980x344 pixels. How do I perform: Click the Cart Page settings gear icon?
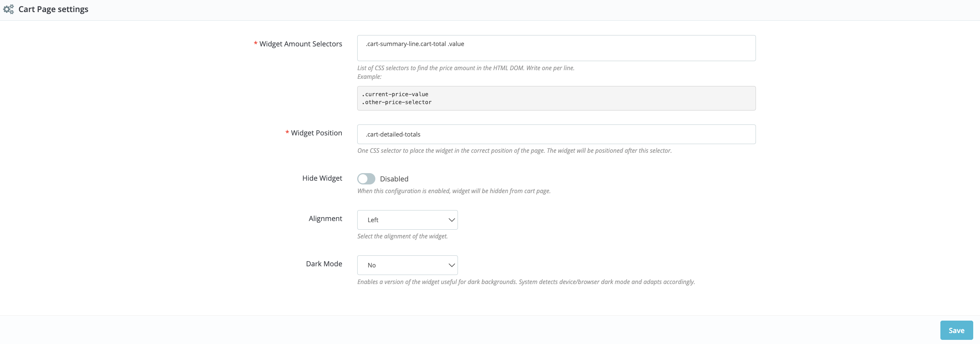(8, 9)
